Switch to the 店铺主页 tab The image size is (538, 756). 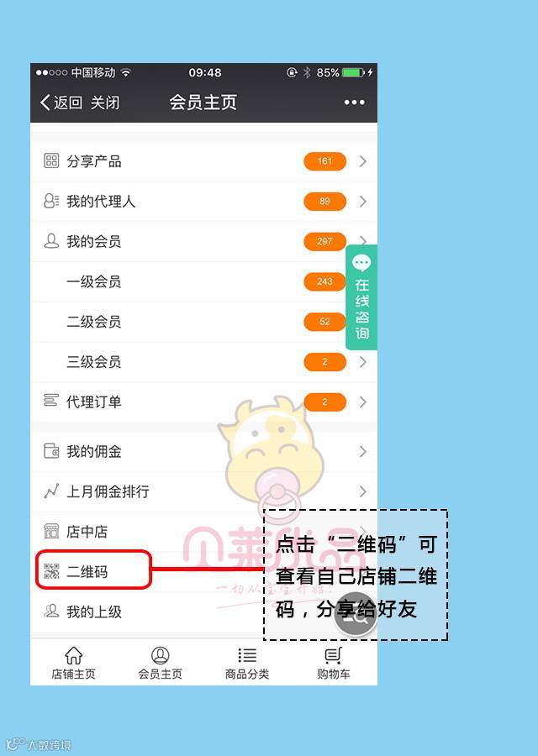(73, 663)
